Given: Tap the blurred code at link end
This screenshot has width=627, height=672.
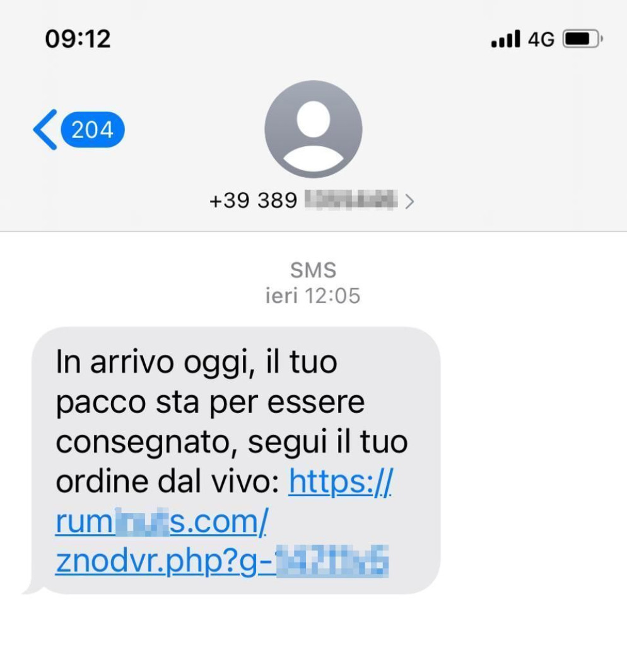Looking at the screenshot, I should tap(332, 561).
